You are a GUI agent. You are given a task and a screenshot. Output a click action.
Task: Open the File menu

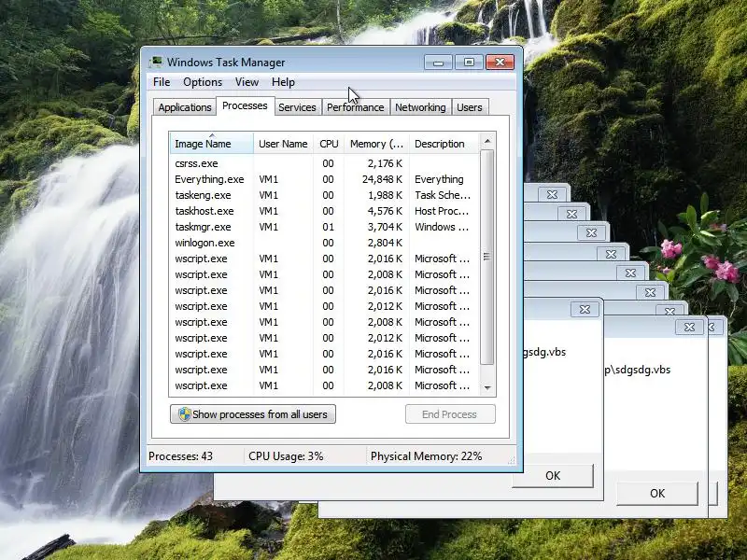coord(162,82)
